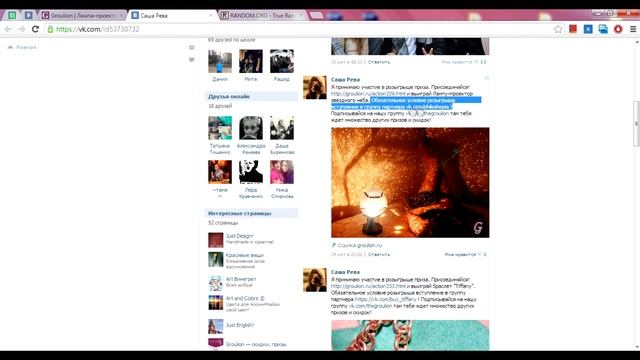640x360 pixels.
Task: Open the groulon.ru/action329 link
Action: click(368, 93)
